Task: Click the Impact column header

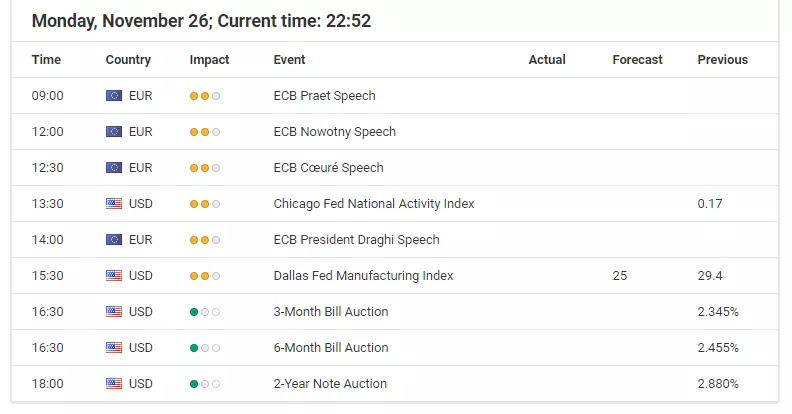Action: point(209,60)
